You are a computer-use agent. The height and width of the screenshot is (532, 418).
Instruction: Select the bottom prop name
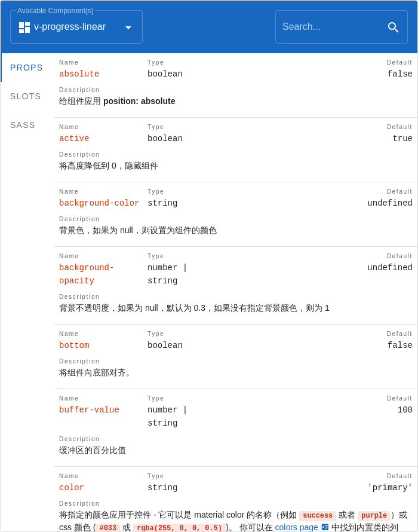click(x=74, y=346)
